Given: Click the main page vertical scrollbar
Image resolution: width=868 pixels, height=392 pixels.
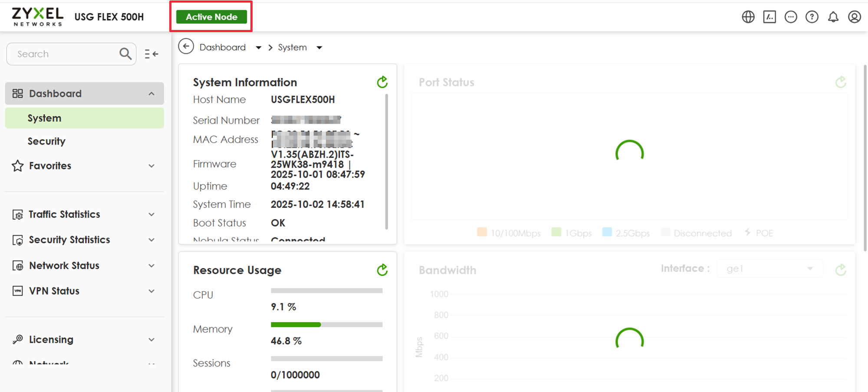Looking at the screenshot, I should point(865,158).
